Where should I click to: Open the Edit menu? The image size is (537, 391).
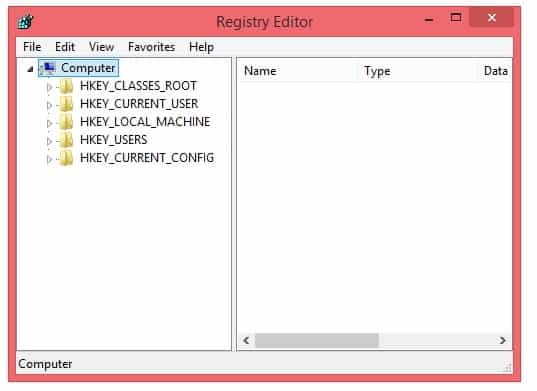pos(65,47)
